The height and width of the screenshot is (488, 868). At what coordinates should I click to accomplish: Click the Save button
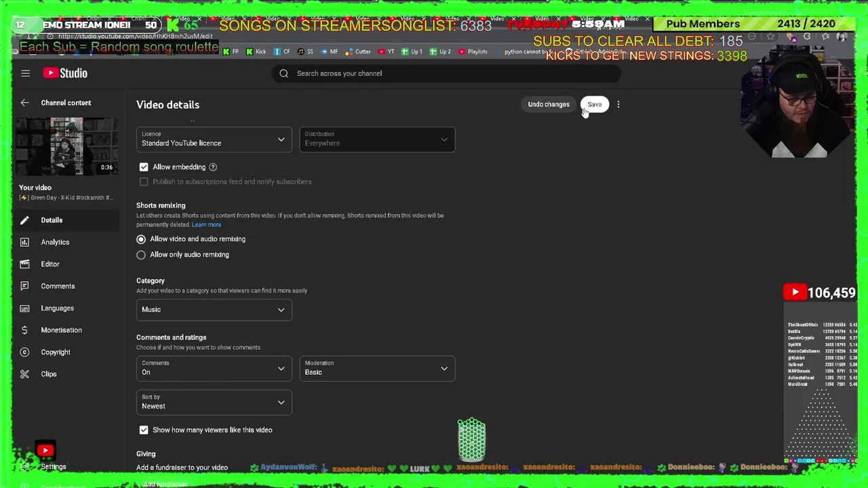coord(595,104)
